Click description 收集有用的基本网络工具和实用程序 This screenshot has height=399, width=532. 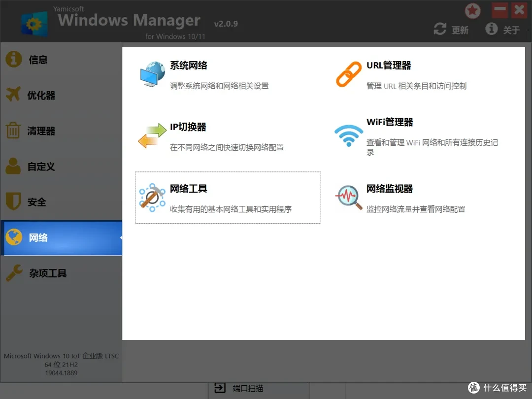231,209
